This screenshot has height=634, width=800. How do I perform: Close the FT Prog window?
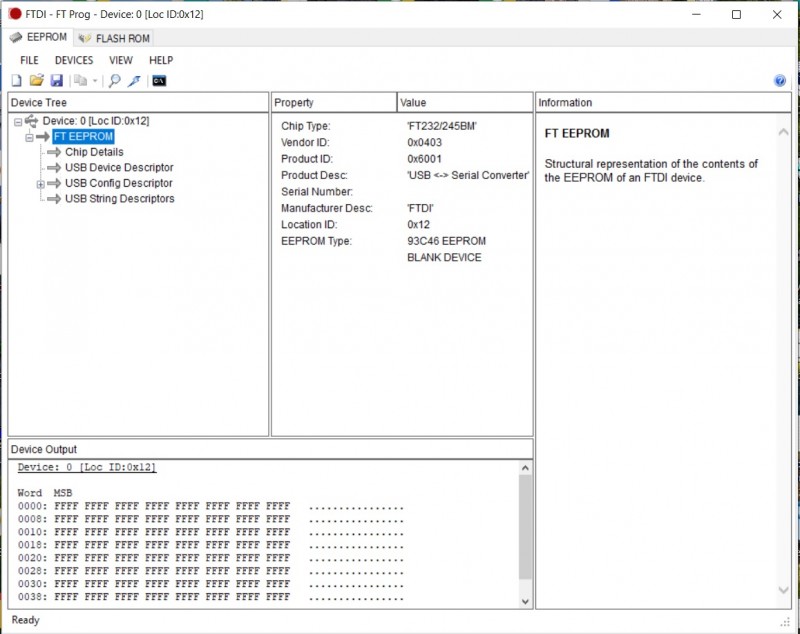tap(777, 14)
